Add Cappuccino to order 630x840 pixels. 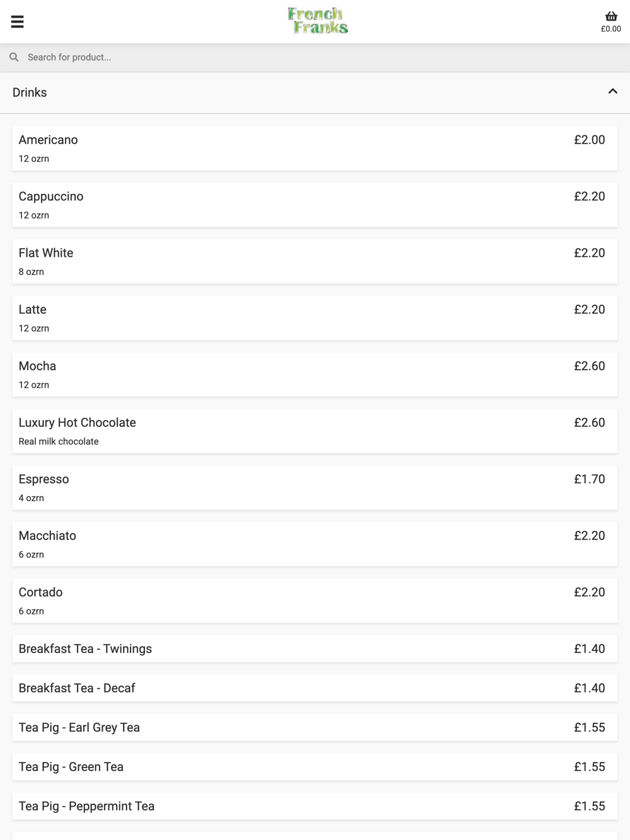point(315,205)
